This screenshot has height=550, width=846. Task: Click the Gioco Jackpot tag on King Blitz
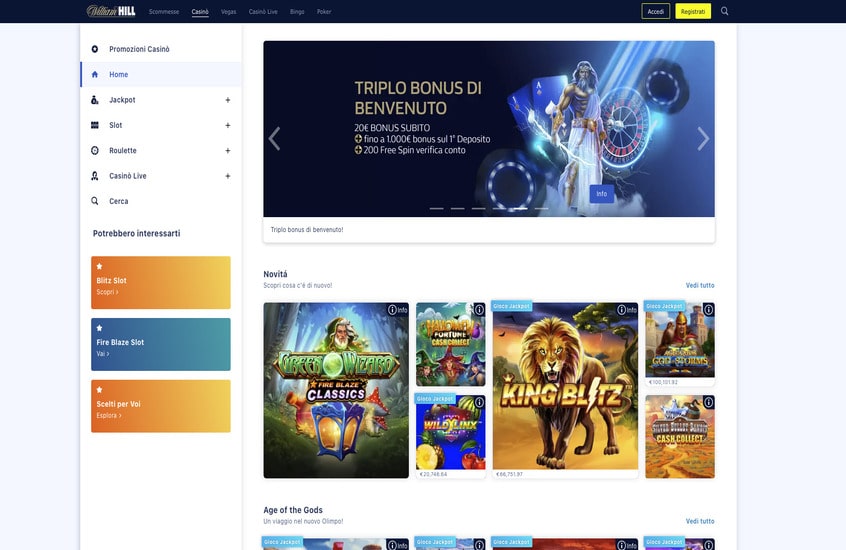click(x=512, y=306)
